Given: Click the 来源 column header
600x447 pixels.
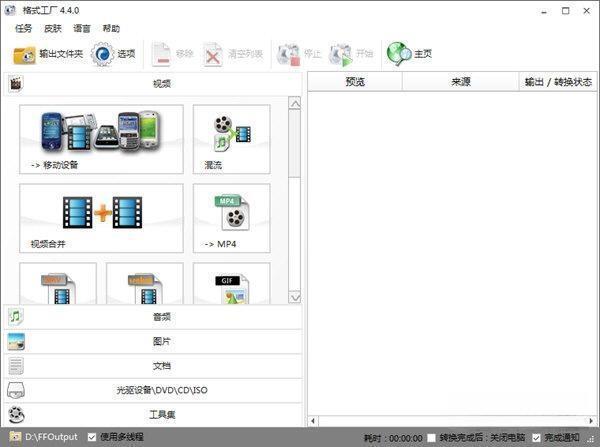Looking at the screenshot, I should [x=460, y=82].
